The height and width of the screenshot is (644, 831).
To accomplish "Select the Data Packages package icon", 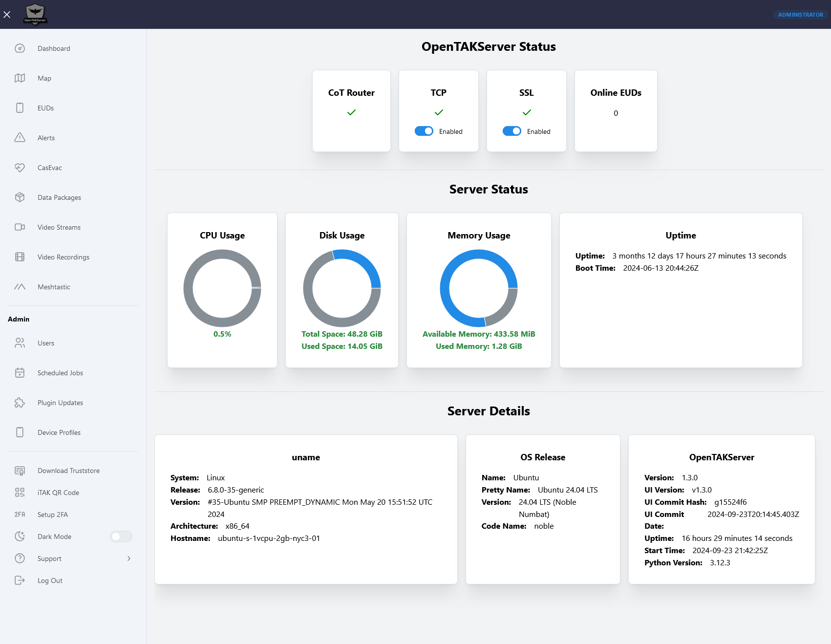I will pos(20,197).
